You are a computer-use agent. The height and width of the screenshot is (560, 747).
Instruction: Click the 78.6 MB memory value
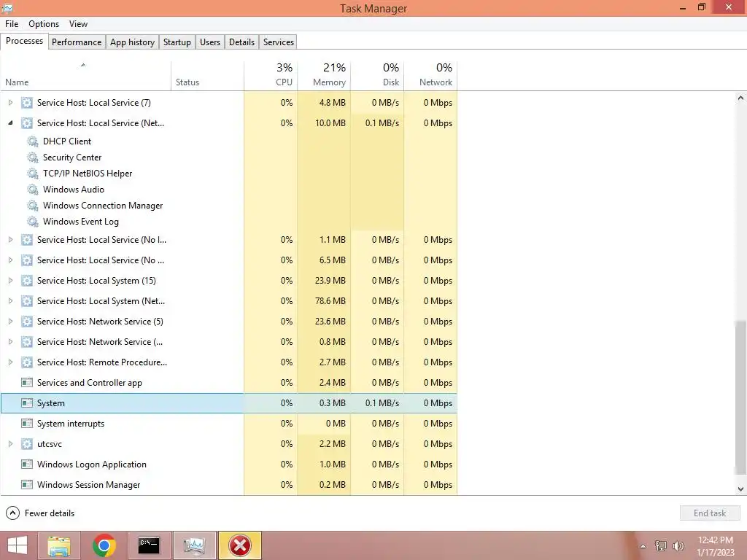pos(330,301)
